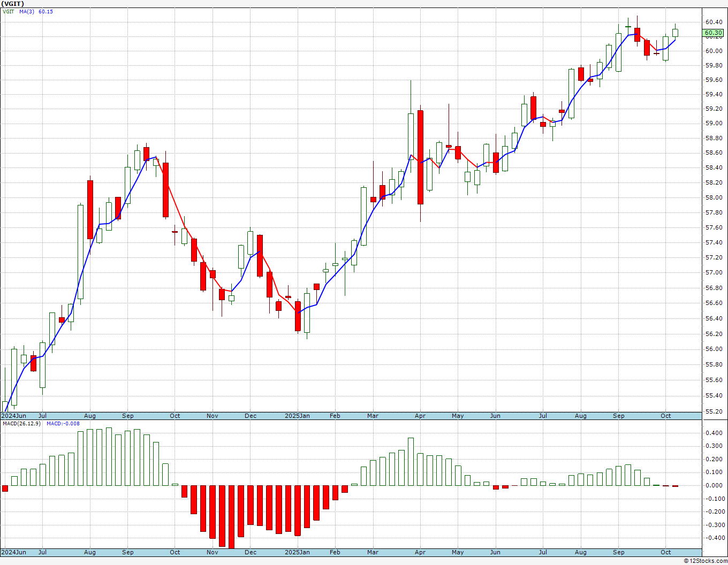Screen dimensions: 728x565
Task: Select the 60.15 moving average value
Action: point(45,11)
